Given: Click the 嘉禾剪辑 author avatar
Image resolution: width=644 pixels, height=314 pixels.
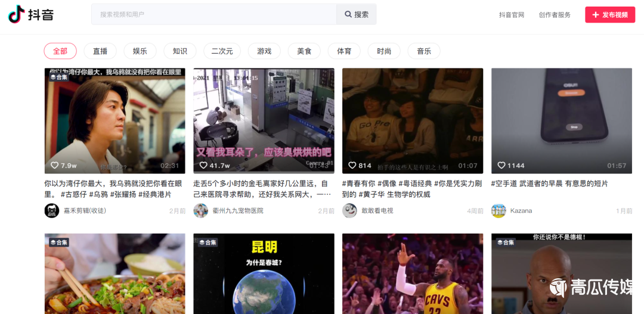Looking at the screenshot, I should click(x=52, y=210).
